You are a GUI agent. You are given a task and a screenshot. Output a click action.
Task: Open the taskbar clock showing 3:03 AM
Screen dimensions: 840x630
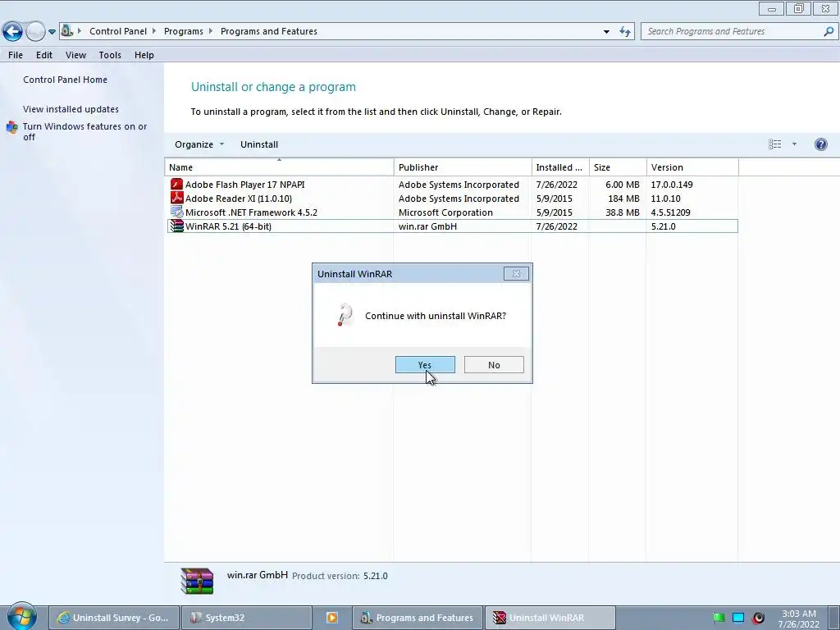coord(798,619)
